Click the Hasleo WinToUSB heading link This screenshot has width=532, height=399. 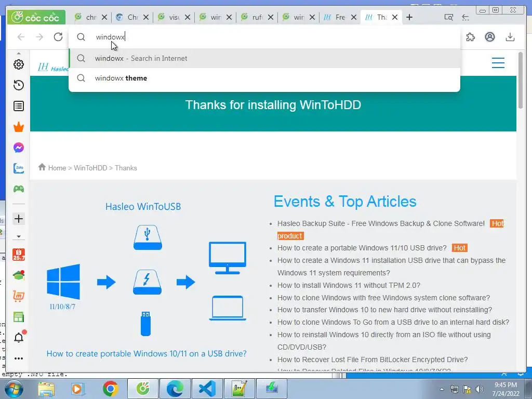(x=143, y=207)
